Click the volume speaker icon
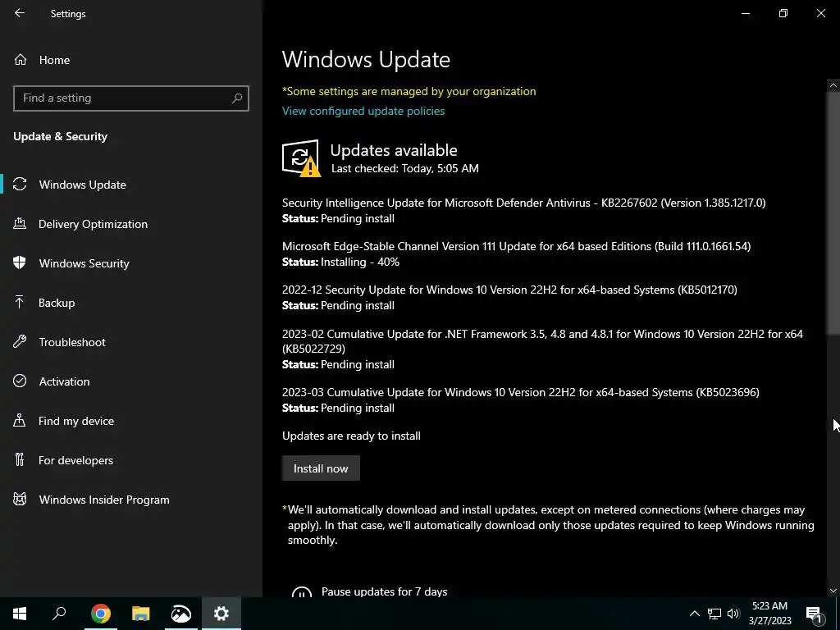The image size is (840, 630). [x=733, y=614]
